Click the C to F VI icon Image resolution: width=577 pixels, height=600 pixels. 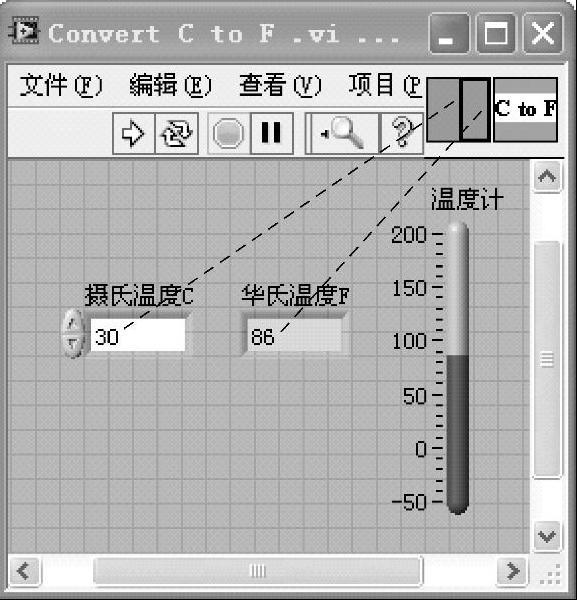click(525, 110)
